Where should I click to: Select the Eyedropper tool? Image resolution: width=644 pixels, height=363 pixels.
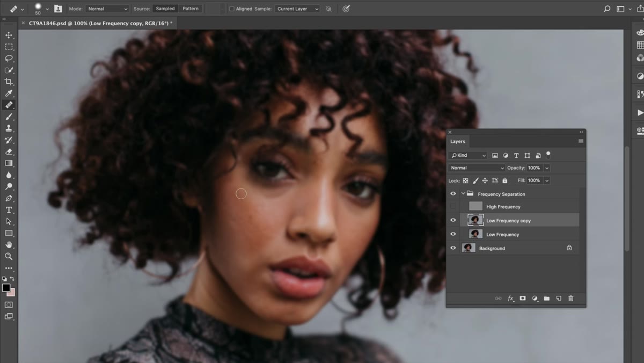9,93
